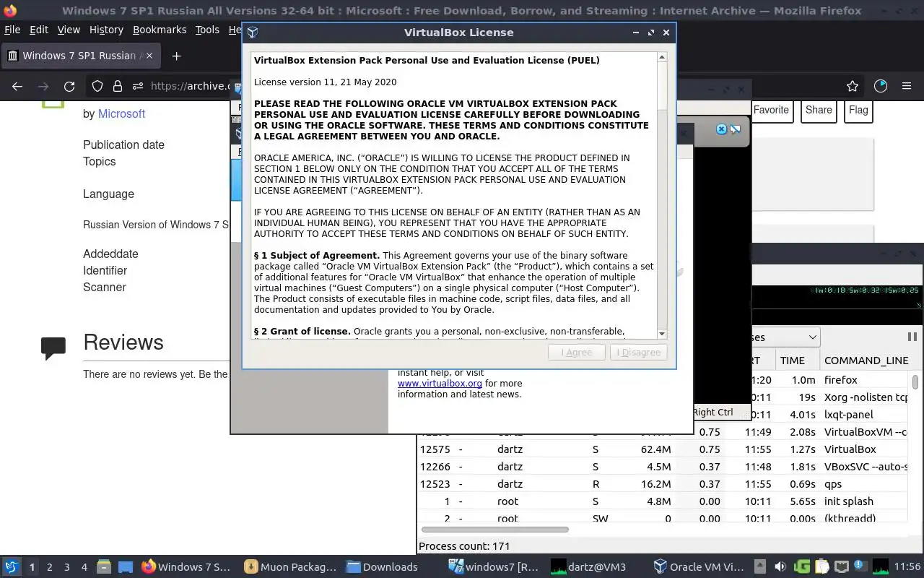This screenshot has width=924, height=578.
Task: Click the qps process list vertical scrollbar
Action: tap(915, 381)
